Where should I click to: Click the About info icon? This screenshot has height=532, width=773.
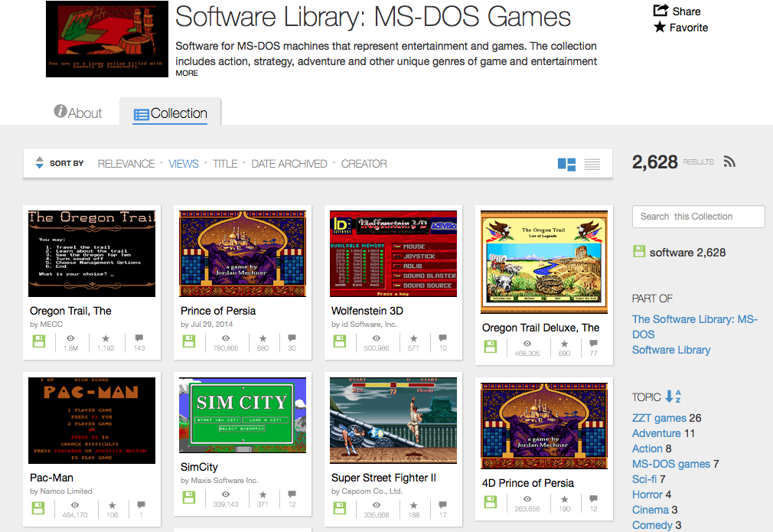(60, 112)
